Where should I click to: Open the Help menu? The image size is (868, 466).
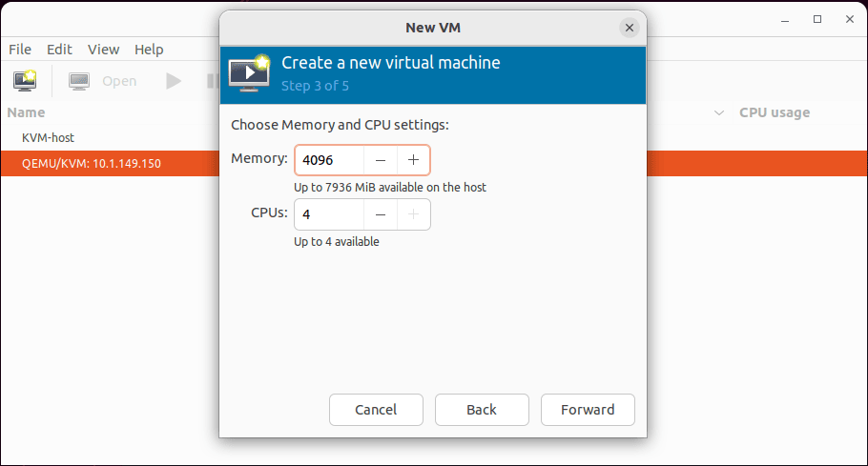[x=149, y=50]
